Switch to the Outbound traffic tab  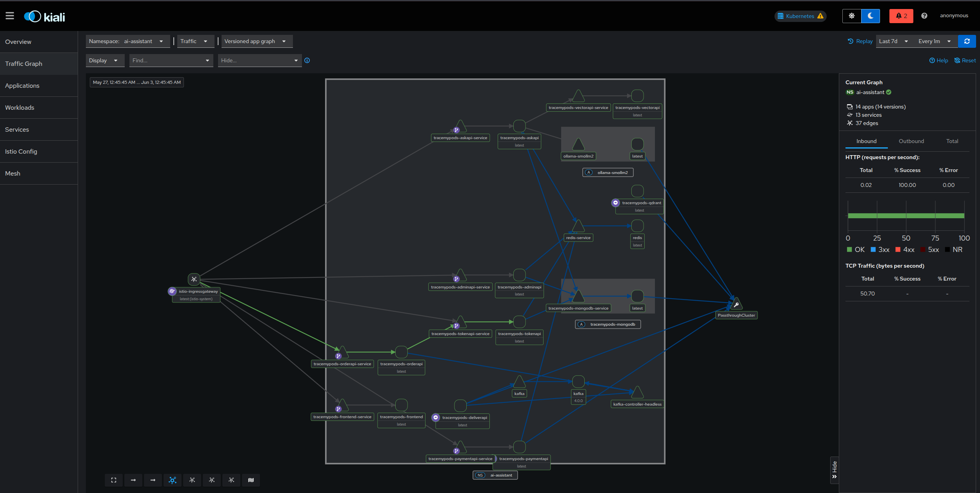click(x=911, y=141)
